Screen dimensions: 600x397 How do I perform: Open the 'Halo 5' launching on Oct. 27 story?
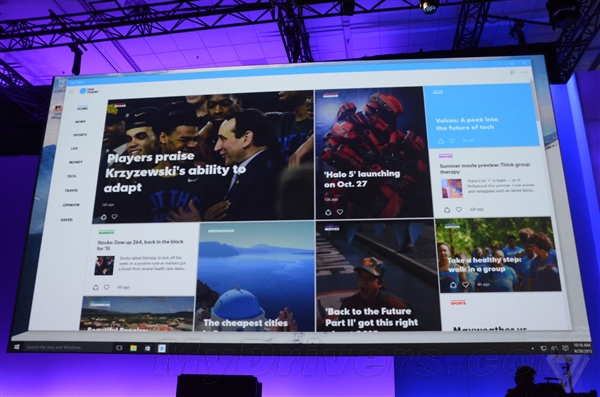pos(362,179)
